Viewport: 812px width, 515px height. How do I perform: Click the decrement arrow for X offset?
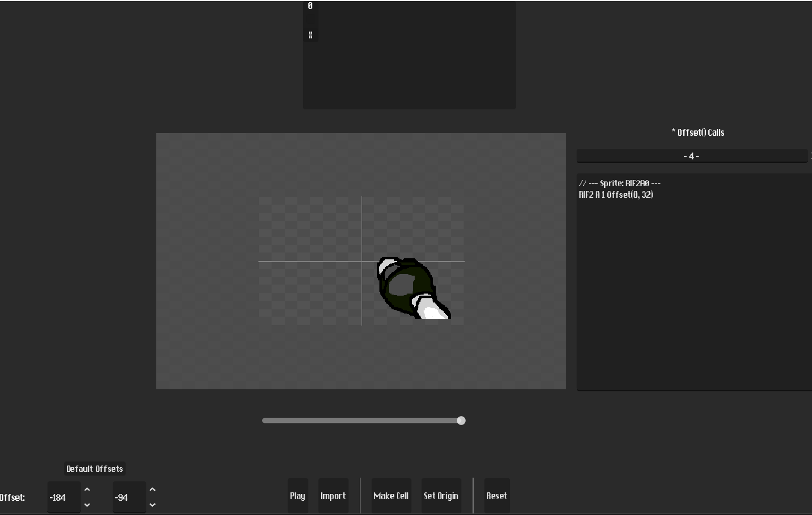coord(87,505)
